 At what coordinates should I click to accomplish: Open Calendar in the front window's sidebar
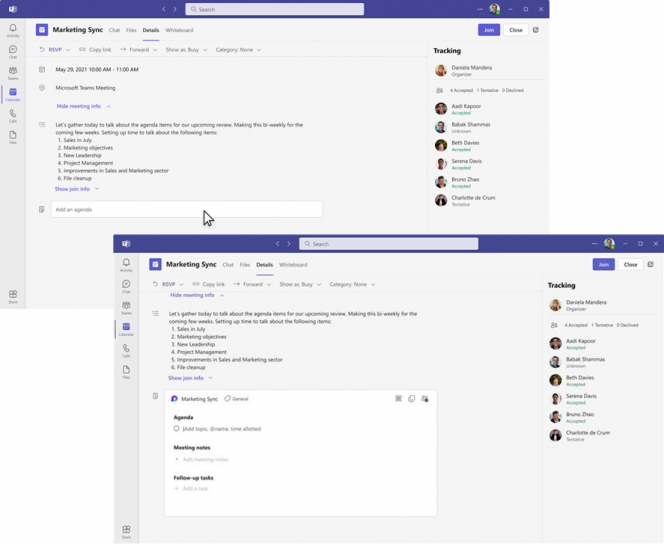coord(126,329)
